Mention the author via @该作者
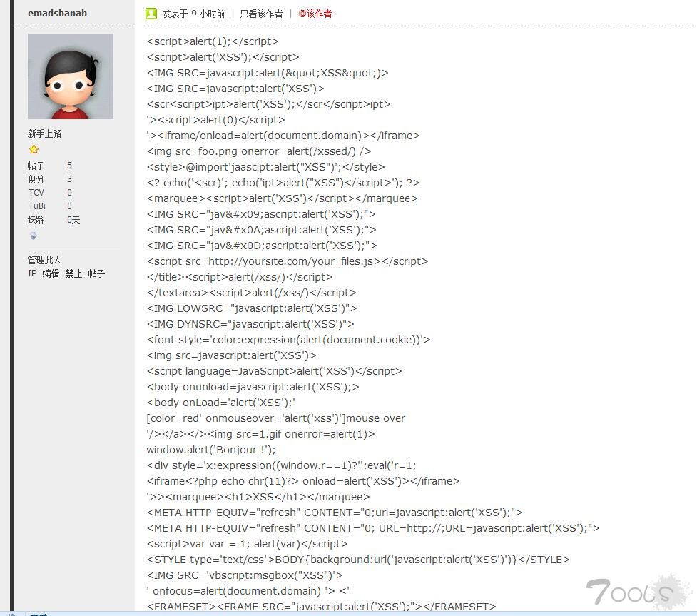The width and height of the screenshot is (697, 616). click(x=315, y=14)
